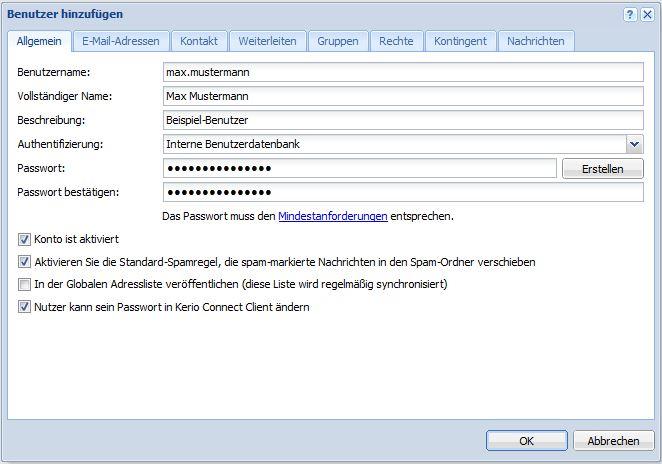Screen dimensions: 662x464
Task: Switch to the E-Mail-Adressen tab
Action: tap(121, 41)
